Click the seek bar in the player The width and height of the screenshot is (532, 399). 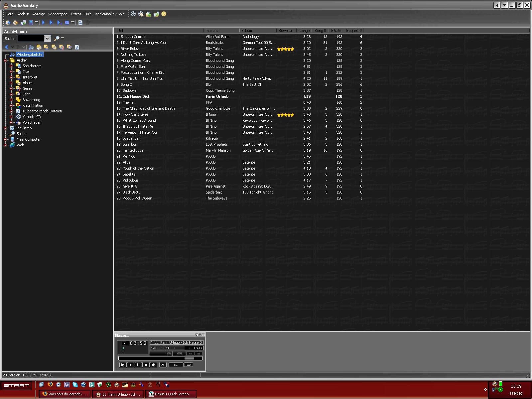click(160, 358)
